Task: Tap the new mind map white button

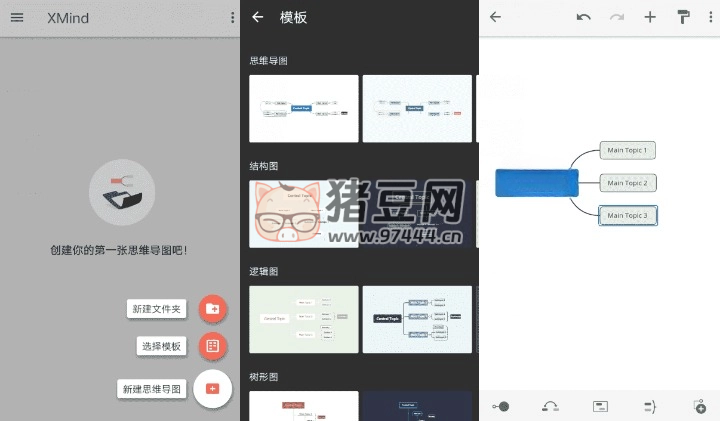Action: click(213, 389)
